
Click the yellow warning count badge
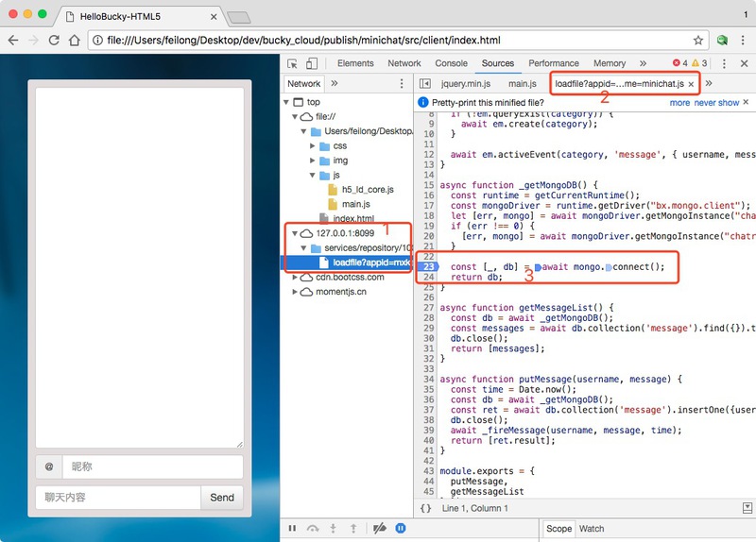pyautogui.click(x=699, y=63)
